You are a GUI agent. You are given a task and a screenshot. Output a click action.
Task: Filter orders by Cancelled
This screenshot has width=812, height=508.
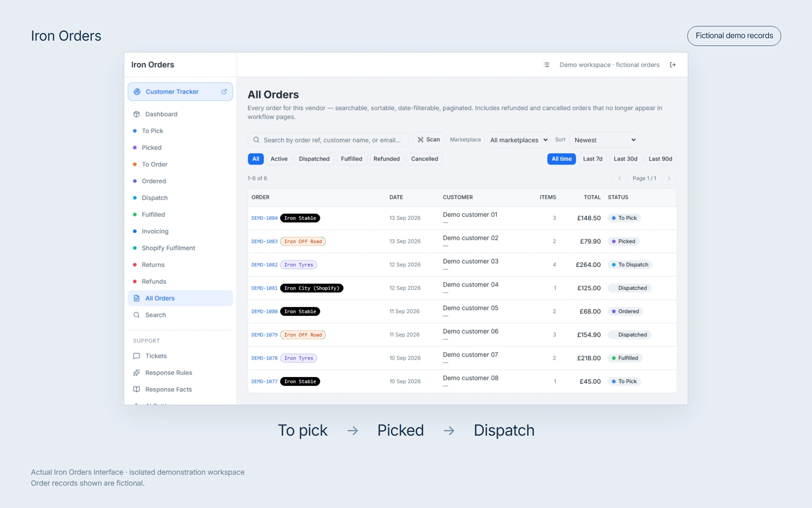pos(425,159)
